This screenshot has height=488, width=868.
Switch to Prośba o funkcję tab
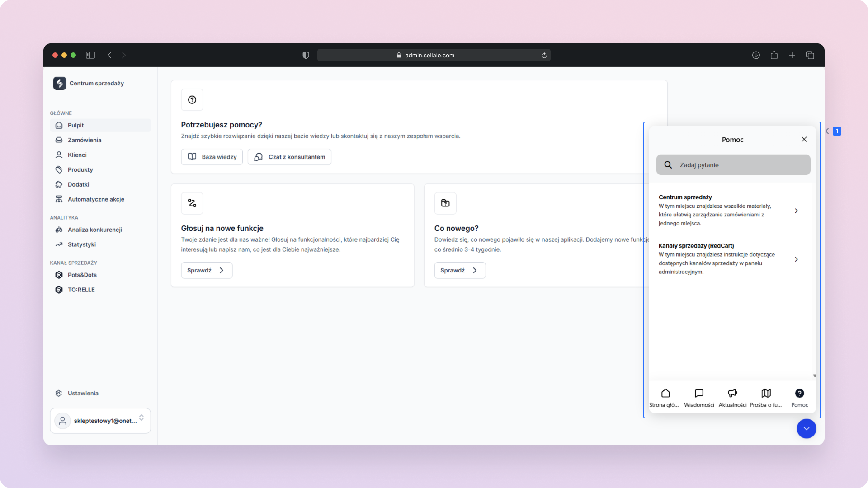tap(766, 398)
